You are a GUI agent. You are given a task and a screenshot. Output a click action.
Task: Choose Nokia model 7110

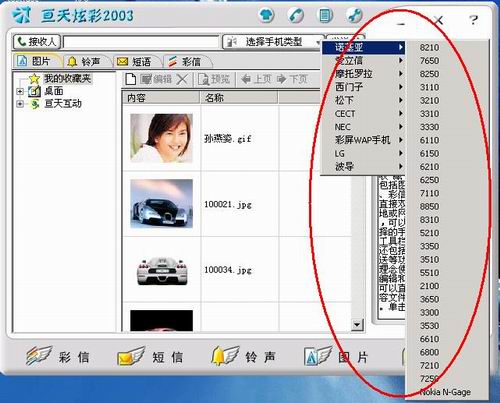coord(447,193)
